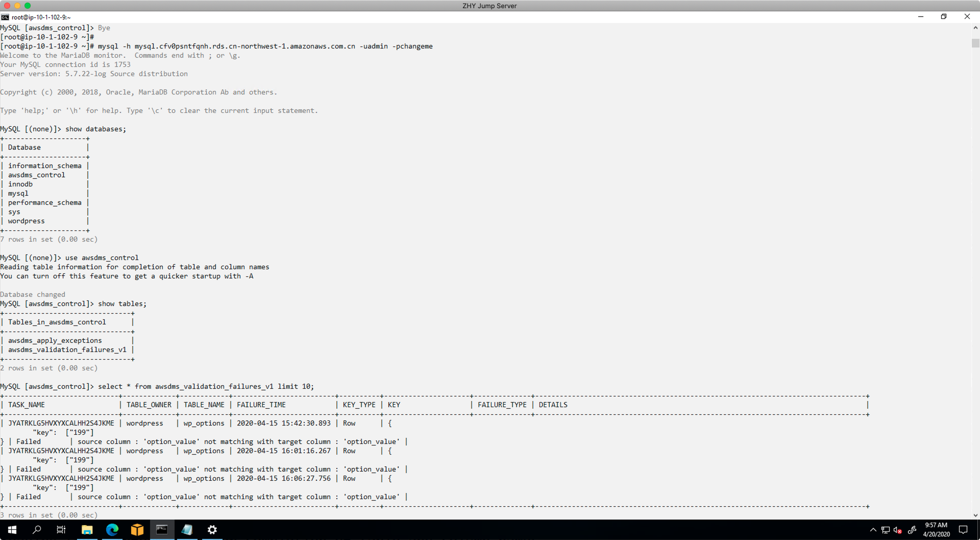This screenshot has height=540, width=980.
Task: Select the Command Prompt taskbar icon
Action: coord(162,530)
